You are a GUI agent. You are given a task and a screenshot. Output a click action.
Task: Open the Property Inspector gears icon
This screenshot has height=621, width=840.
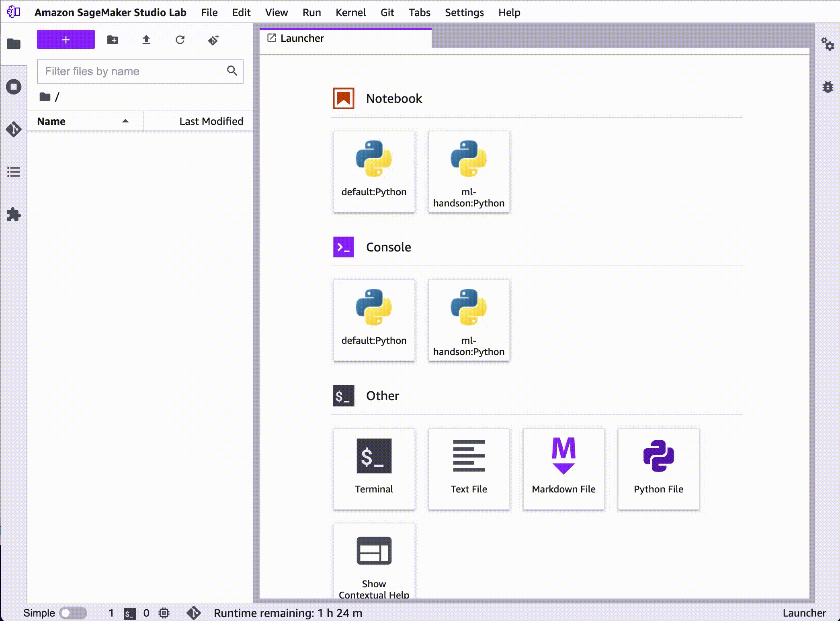pyautogui.click(x=828, y=44)
